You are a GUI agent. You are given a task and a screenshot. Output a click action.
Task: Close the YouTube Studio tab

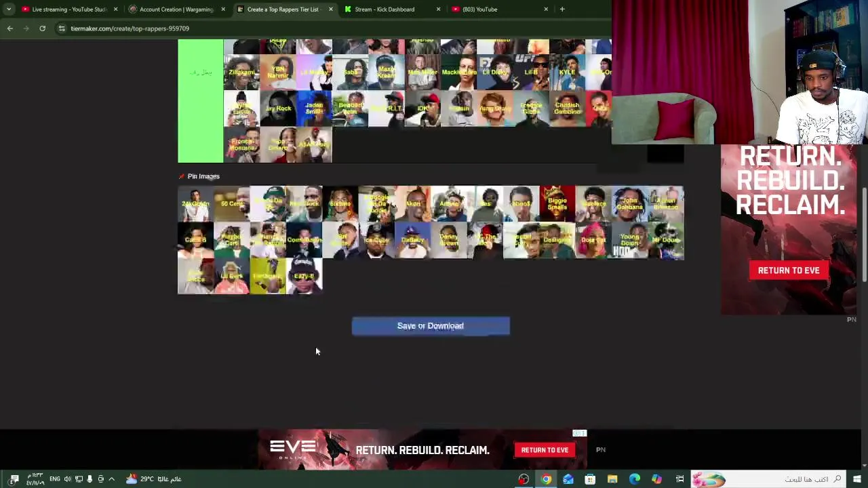point(115,9)
